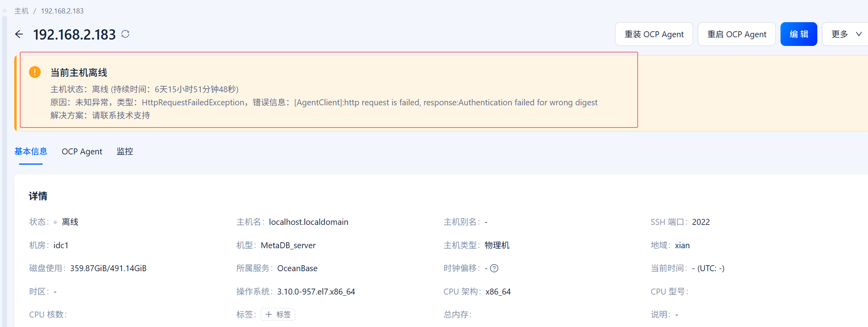Image resolution: width=868 pixels, height=327 pixels.
Task: Click the offline status dot indicator
Action: (x=55, y=222)
